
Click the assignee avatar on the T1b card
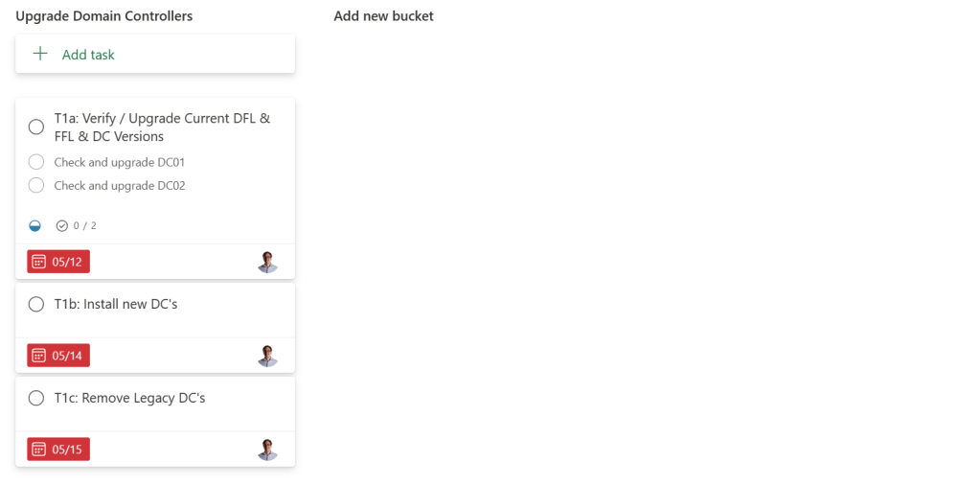(x=267, y=356)
